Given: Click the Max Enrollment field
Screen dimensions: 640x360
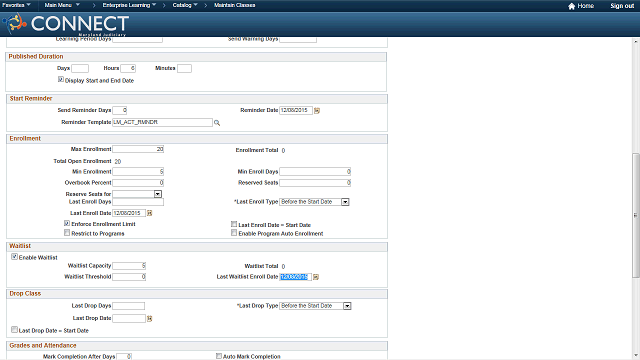Looking at the screenshot, I should point(138,149).
